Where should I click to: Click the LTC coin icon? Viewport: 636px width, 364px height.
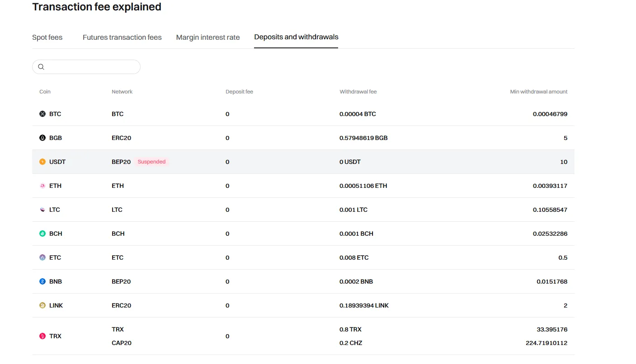[x=42, y=210]
